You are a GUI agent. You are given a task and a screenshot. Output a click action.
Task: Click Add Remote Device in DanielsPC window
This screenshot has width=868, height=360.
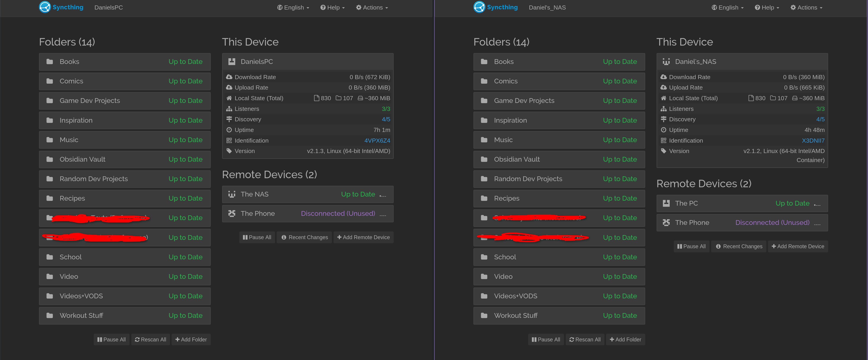364,238
